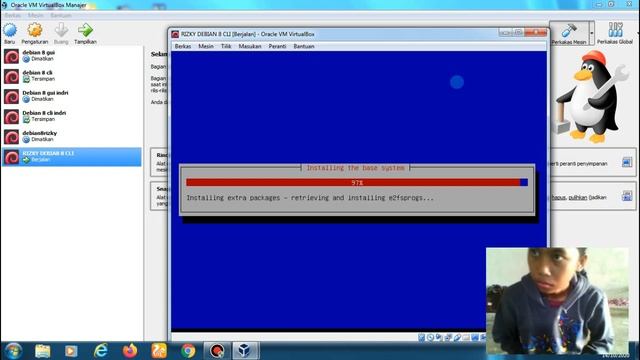Click the Debian icon of RIZKY DEBIAN 8 CLI
Viewport: 640px width, 360px height.
pos(11,157)
